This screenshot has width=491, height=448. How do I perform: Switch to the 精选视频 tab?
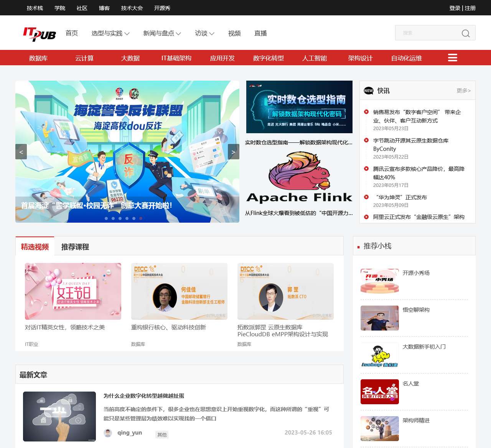35,246
